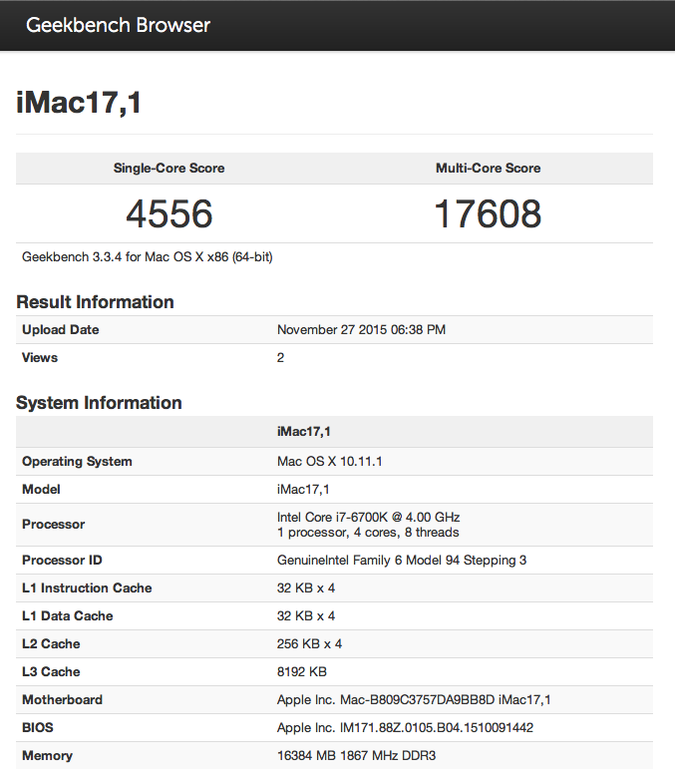The image size is (675, 784).
Task: Select 1 processor, 4 cores, 8 threads
Action: pos(368,532)
